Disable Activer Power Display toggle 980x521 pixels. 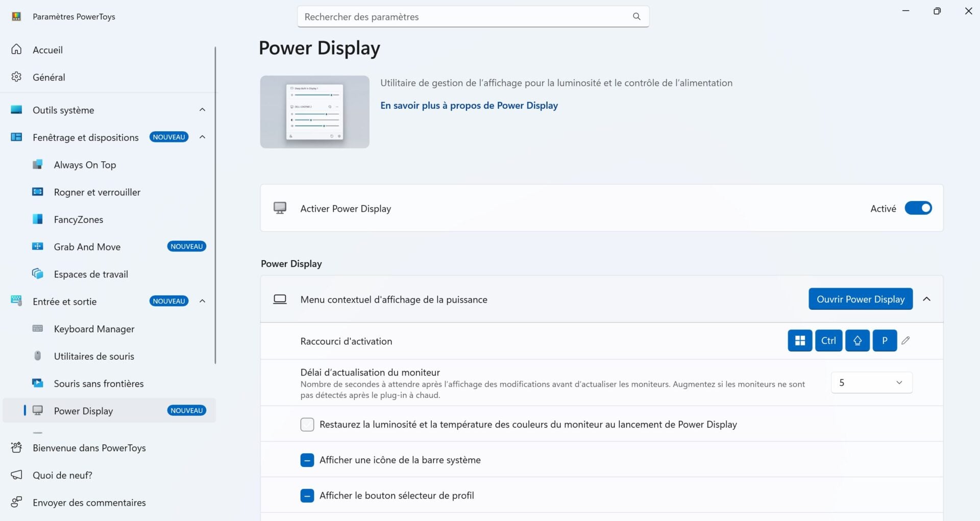(x=918, y=208)
